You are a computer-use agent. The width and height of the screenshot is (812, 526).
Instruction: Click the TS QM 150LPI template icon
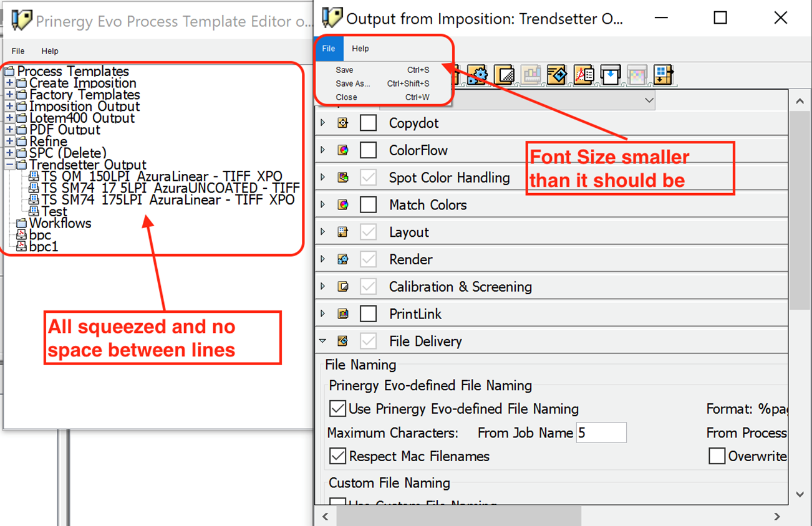pyautogui.click(x=34, y=176)
